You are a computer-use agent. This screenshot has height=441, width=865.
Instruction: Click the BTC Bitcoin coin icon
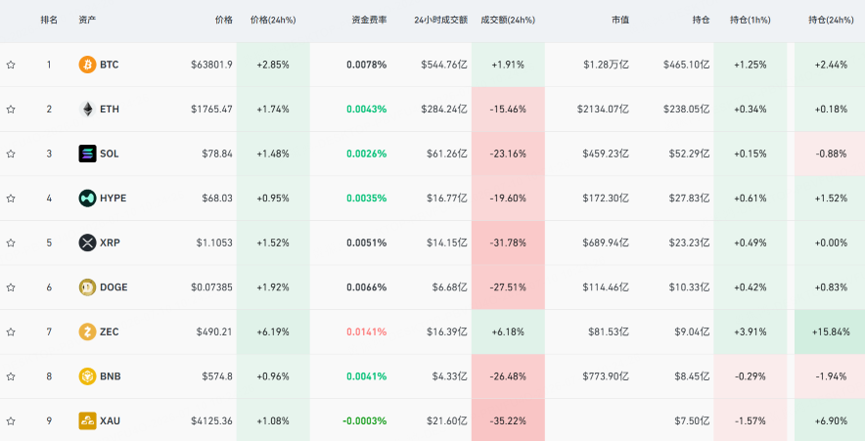pyautogui.click(x=87, y=65)
